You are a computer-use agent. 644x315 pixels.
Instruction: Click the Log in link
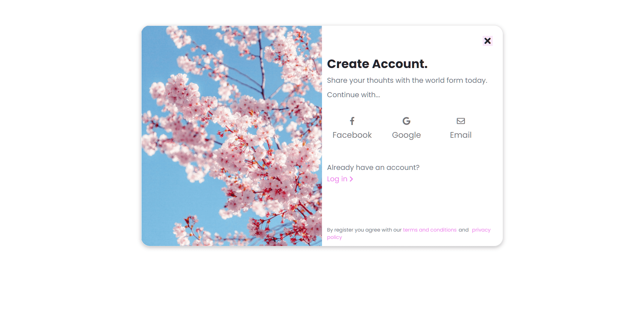coord(337,179)
